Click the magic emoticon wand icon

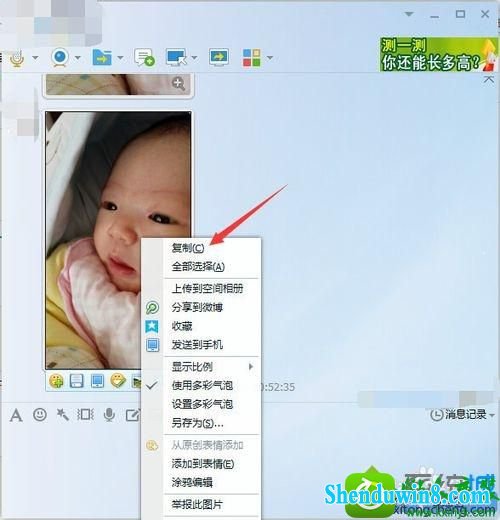click(62, 415)
